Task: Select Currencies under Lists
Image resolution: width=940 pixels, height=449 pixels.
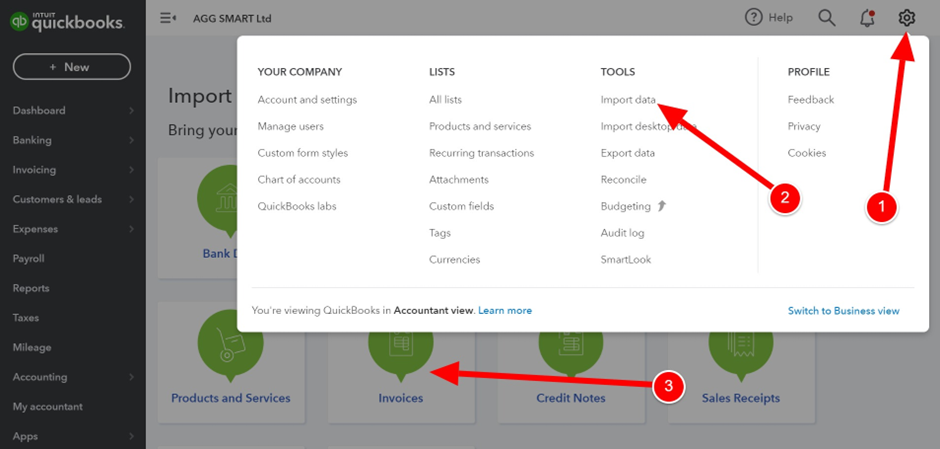Action: point(454,260)
